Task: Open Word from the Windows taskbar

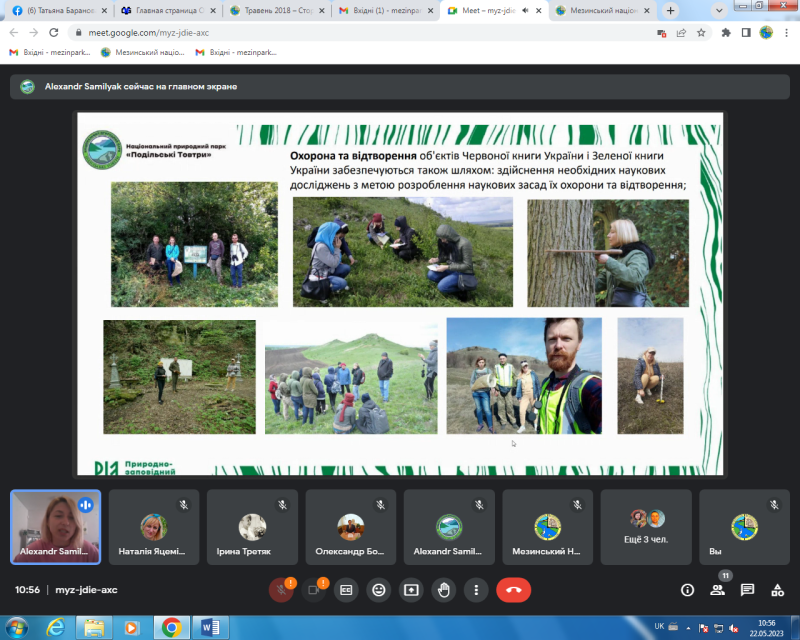Action: [x=211, y=627]
